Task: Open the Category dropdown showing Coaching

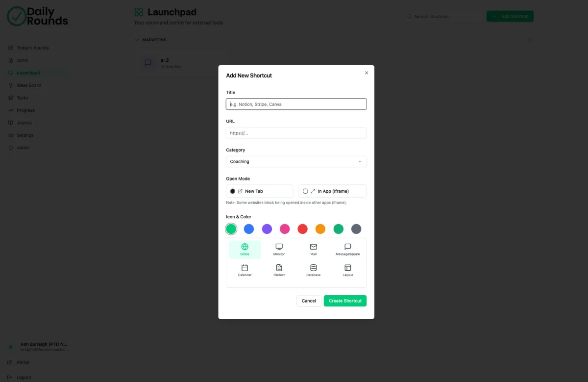Action: [296, 161]
